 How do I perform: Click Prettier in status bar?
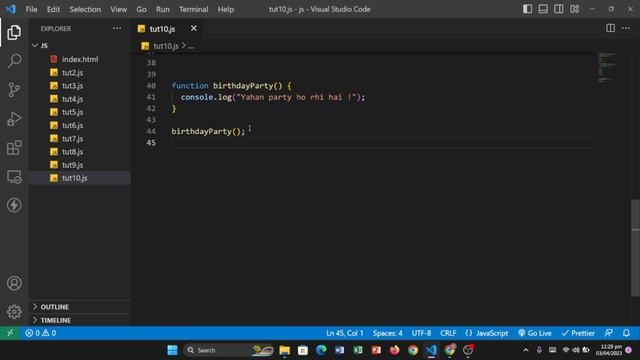click(x=578, y=333)
